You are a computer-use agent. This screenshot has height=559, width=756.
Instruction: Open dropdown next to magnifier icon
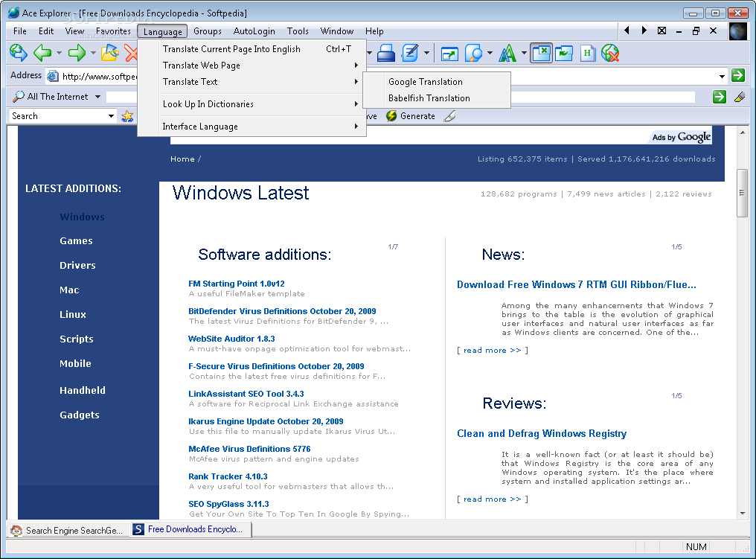[x=490, y=53]
